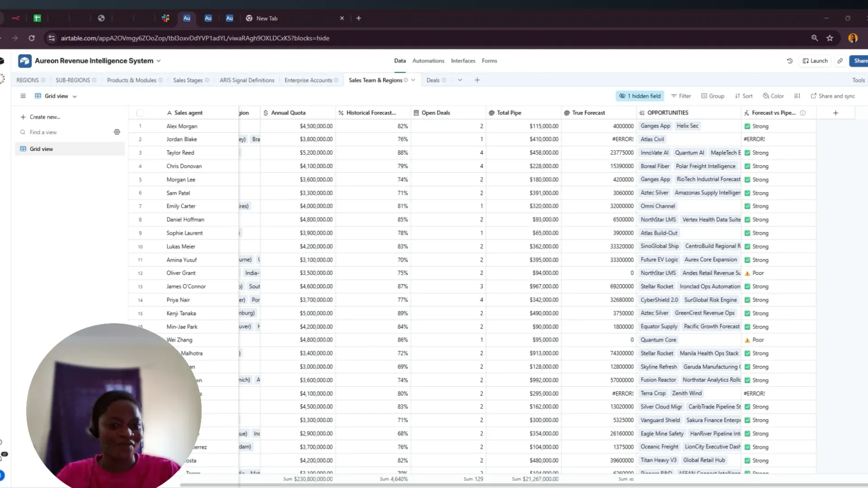Open base history icon
The height and width of the screenshot is (488, 868).
click(790, 61)
